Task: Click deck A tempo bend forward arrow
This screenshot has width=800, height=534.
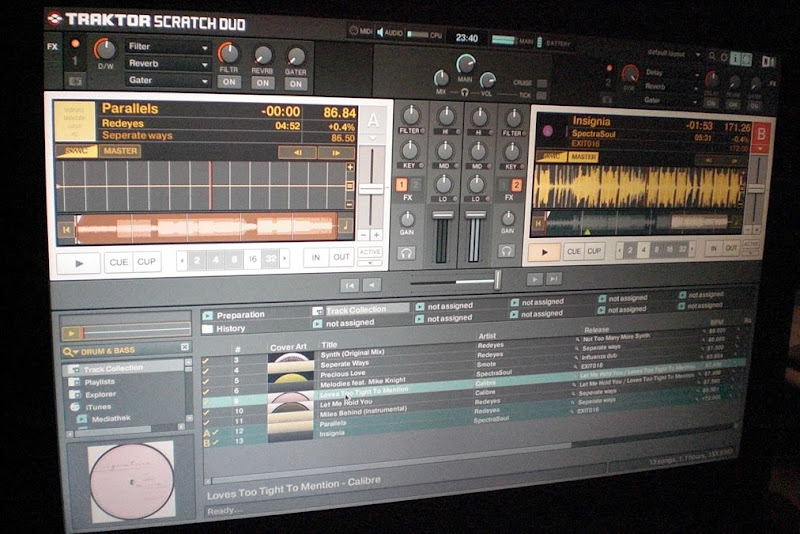Action: (336, 152)
